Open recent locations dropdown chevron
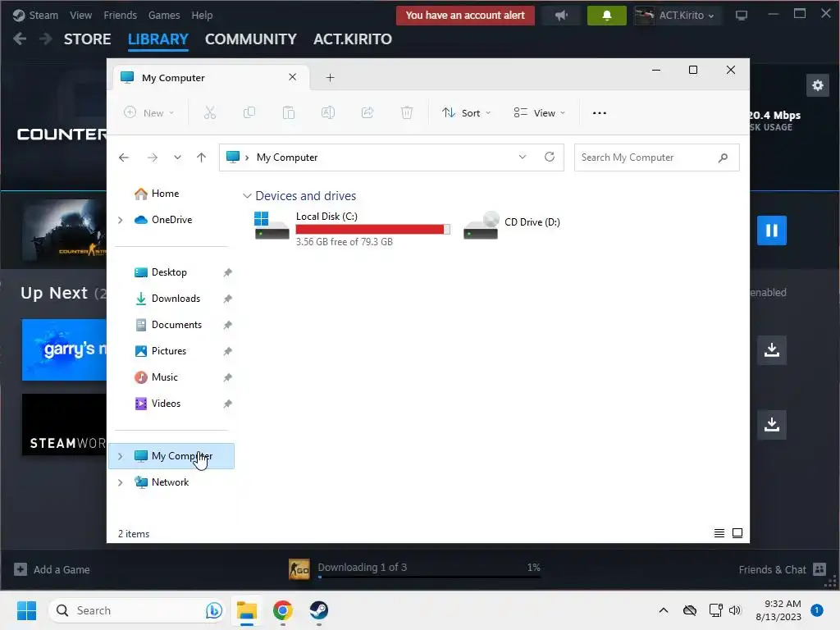840x630 pixels. [177, 157]
